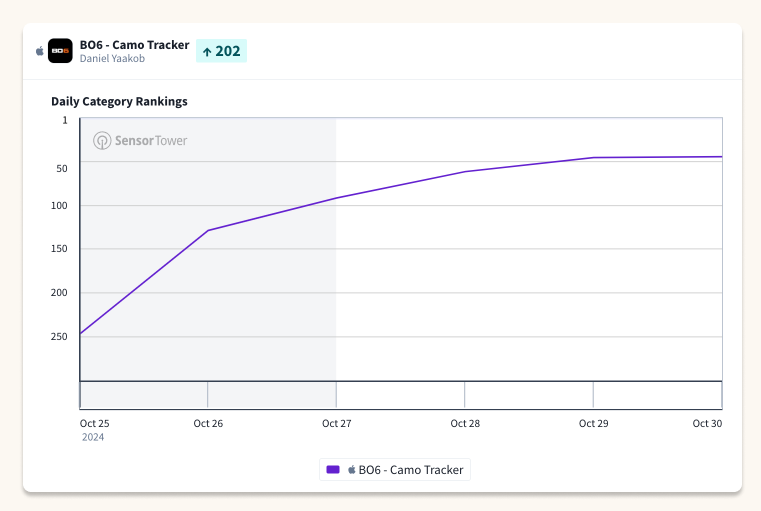This screenshot has height=511, width=761.
Task: Click the line's data point at Oct 26
Action: click(208, 231)
